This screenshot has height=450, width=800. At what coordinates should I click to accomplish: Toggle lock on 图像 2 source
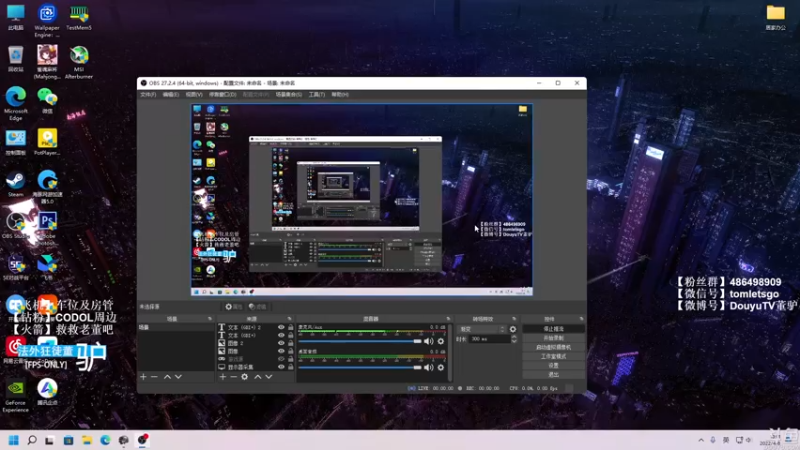[x=291, y=343]
